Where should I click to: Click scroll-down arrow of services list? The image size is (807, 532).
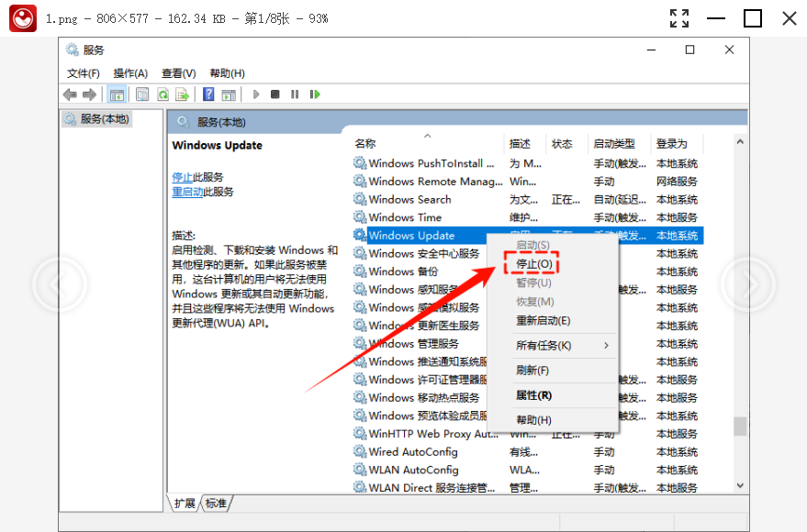[740, 485]
